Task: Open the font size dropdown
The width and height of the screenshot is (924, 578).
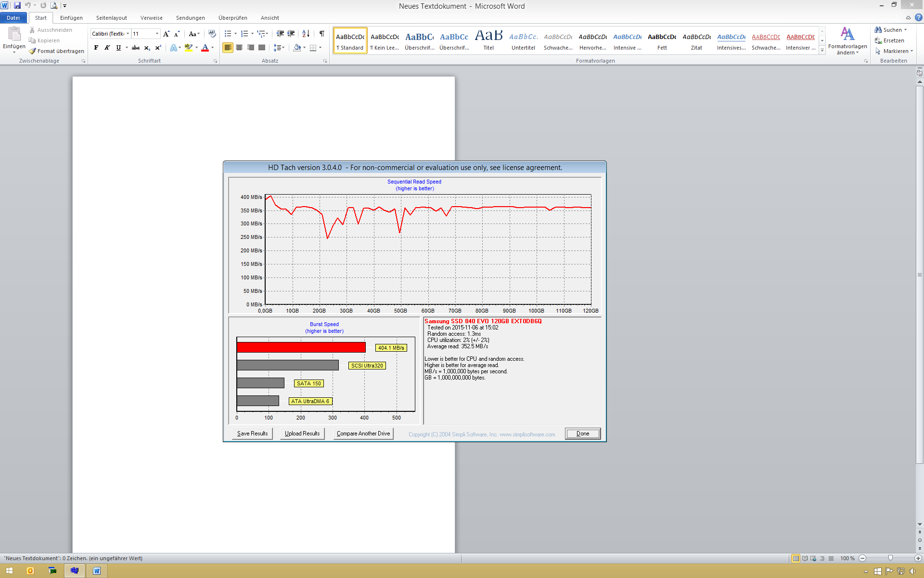Action: [x=157, y=34]
